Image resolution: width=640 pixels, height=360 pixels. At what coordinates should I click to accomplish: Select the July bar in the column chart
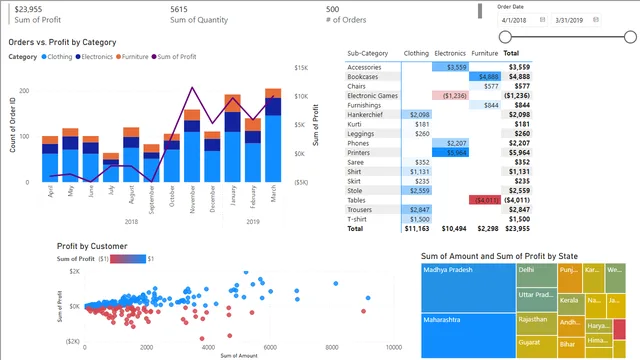pyautogui.click(x=111, y=168)
